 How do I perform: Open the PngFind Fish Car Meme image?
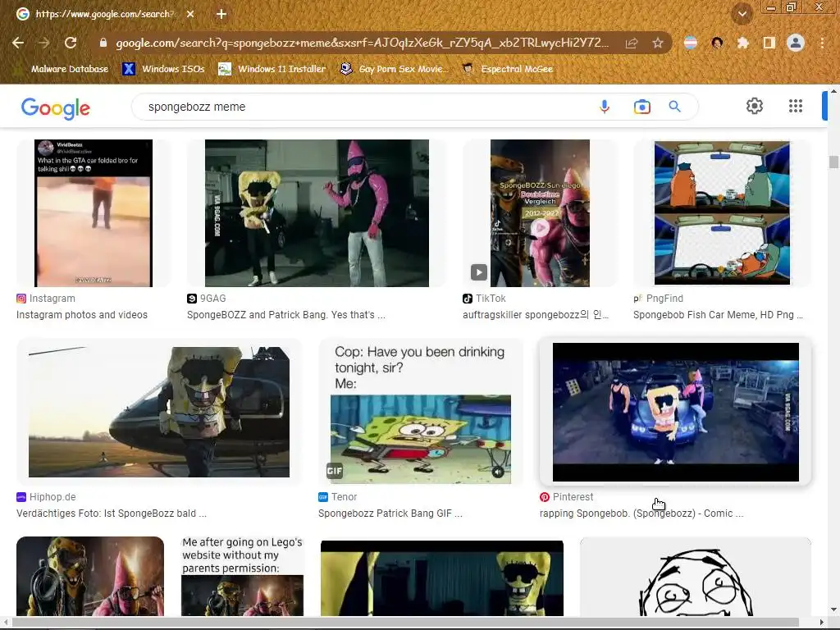(722, 213)
